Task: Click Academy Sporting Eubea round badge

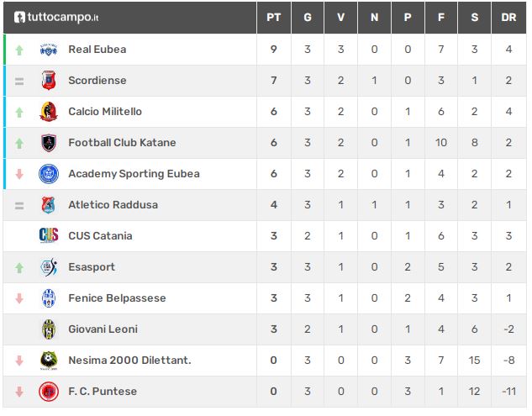Action: [x=49, y=174]
